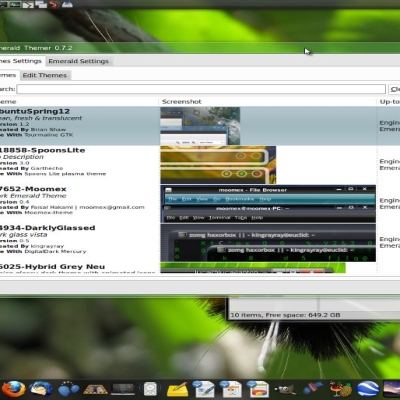Open the dark monitor dock icon
This screenshot has width=400, height=400.
[123, 389]
